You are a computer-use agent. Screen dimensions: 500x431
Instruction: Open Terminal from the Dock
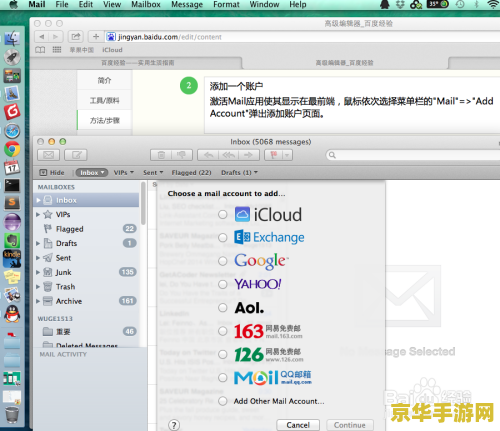tap(12, 186)
